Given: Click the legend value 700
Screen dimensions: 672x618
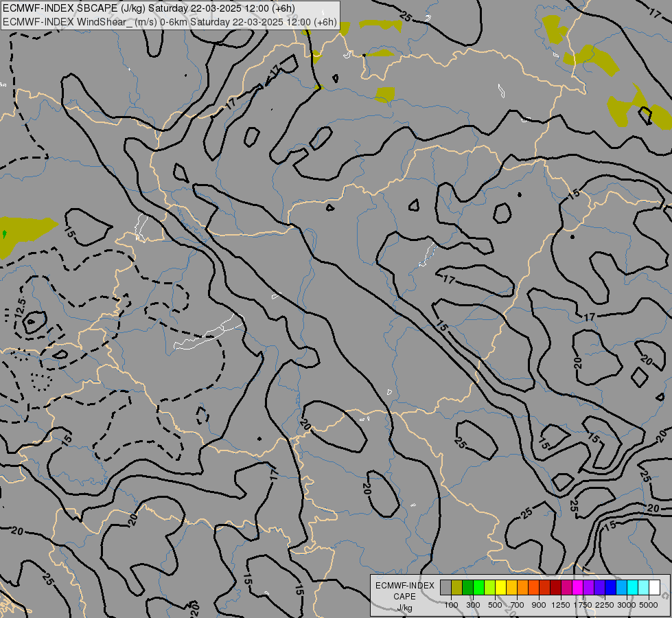Looking at the screenshot, I should (518, 605).
